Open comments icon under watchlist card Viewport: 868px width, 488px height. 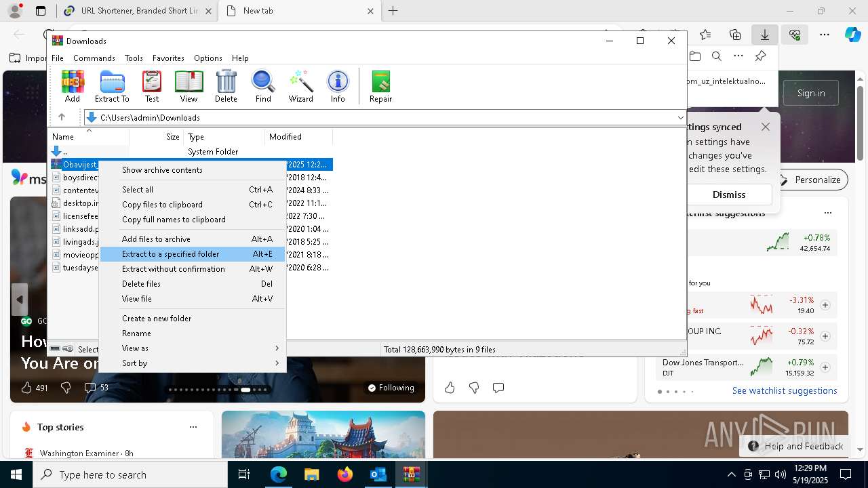(x=498, y=388)
